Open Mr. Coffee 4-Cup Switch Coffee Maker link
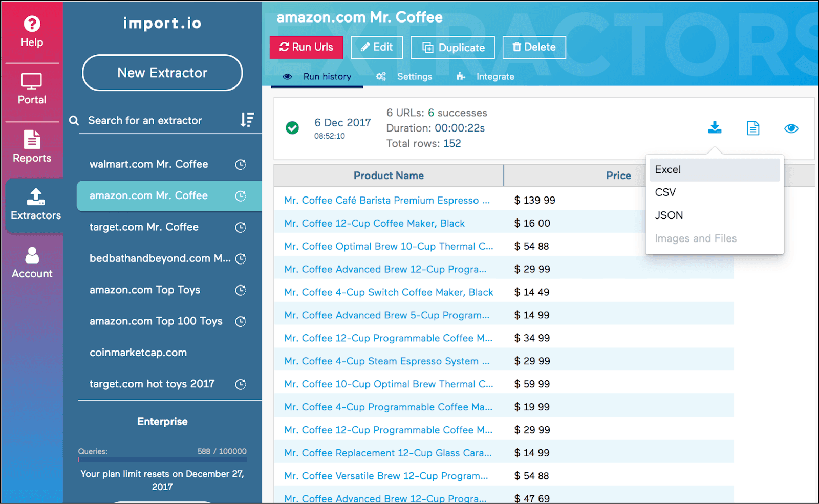Viewport: 819px width, 504px height. 389,292
